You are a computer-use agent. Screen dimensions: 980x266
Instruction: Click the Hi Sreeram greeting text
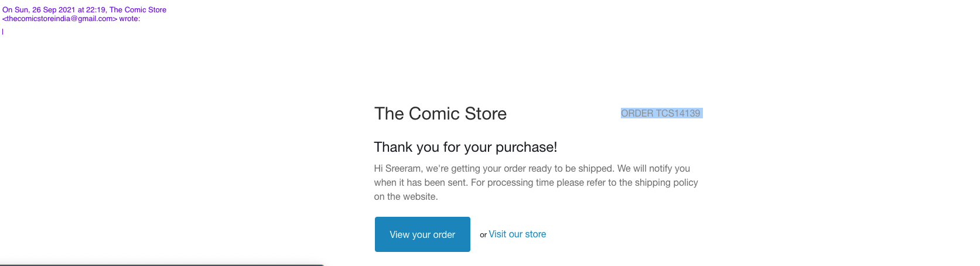click(x=398, y=169)
